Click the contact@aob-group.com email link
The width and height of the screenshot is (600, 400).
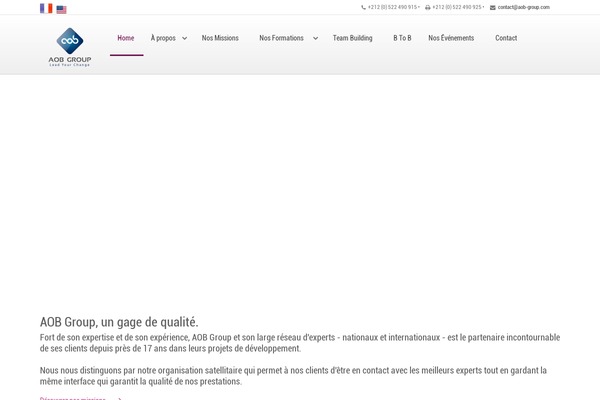[523, 7]
